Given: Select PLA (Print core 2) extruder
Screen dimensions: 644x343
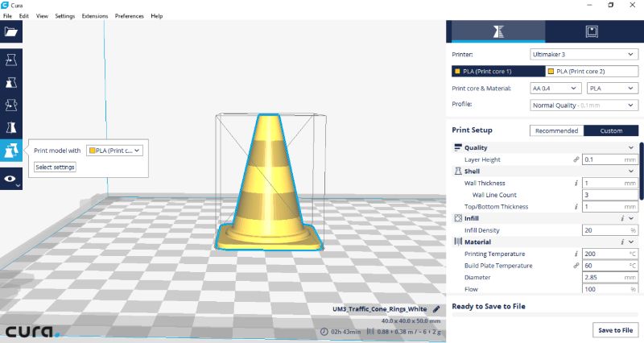Looking at the screenshot, I should [592, 71].
